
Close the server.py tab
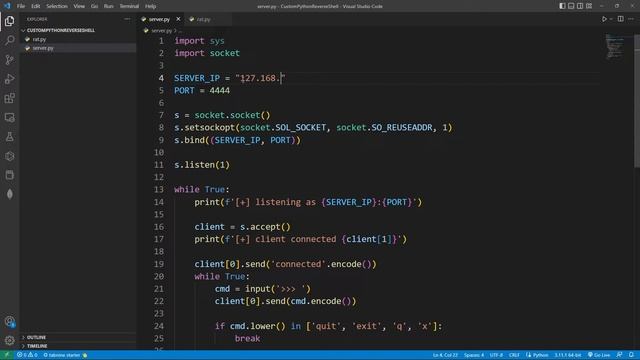[178, 19]
